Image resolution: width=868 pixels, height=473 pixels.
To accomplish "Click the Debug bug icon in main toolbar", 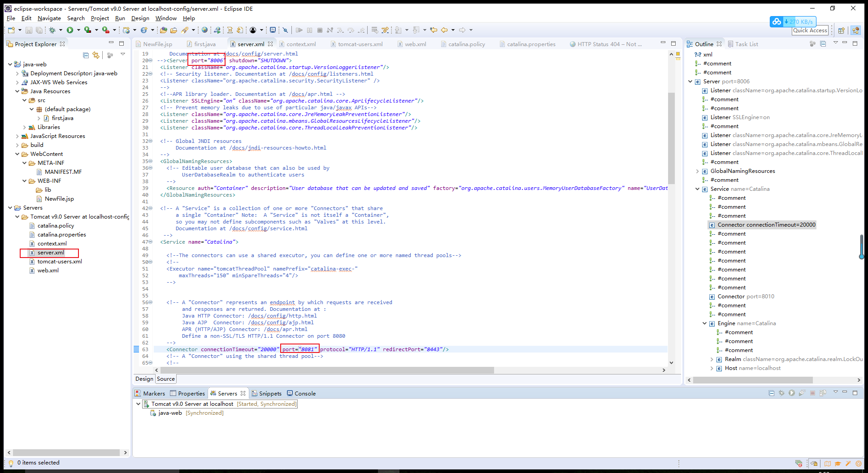I will (x=52, y=30).
